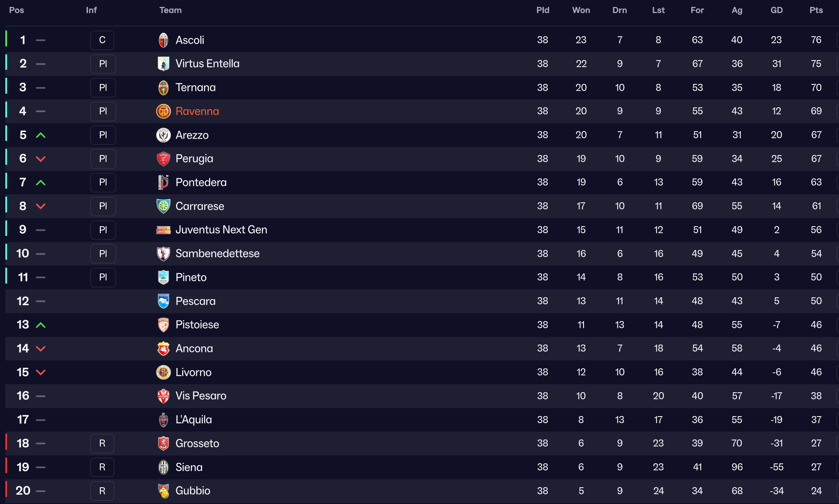Click the Gubbio club crest icon

pos(164,491)
